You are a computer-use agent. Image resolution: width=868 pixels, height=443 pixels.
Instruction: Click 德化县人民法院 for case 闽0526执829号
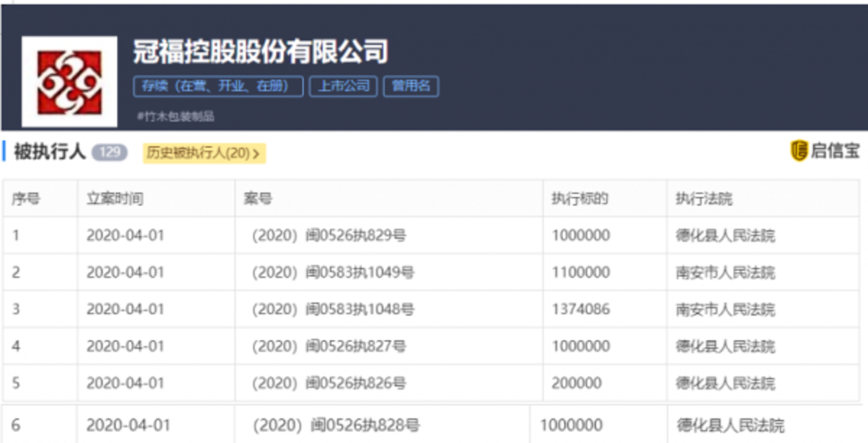tap(726, 235)
